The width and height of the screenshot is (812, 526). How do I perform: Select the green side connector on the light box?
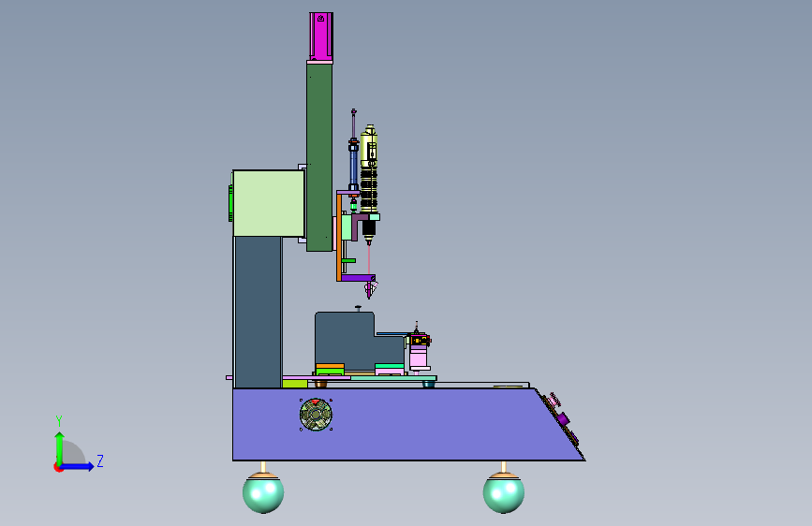[230, 203]
